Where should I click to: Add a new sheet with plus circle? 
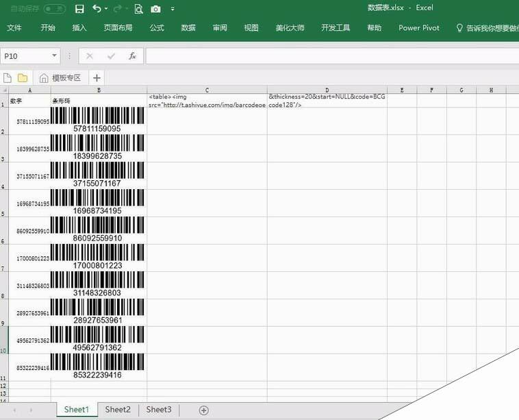(204, 410)
